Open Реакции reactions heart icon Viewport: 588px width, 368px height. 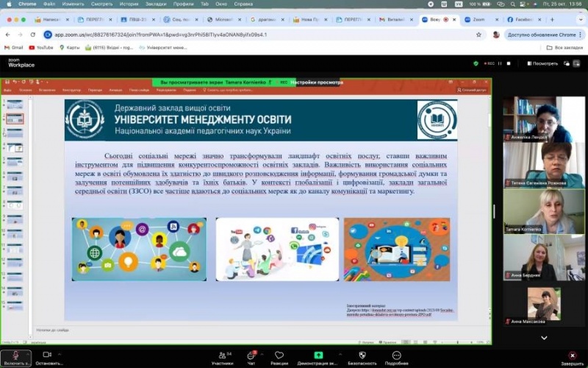[x=279, y=355]
